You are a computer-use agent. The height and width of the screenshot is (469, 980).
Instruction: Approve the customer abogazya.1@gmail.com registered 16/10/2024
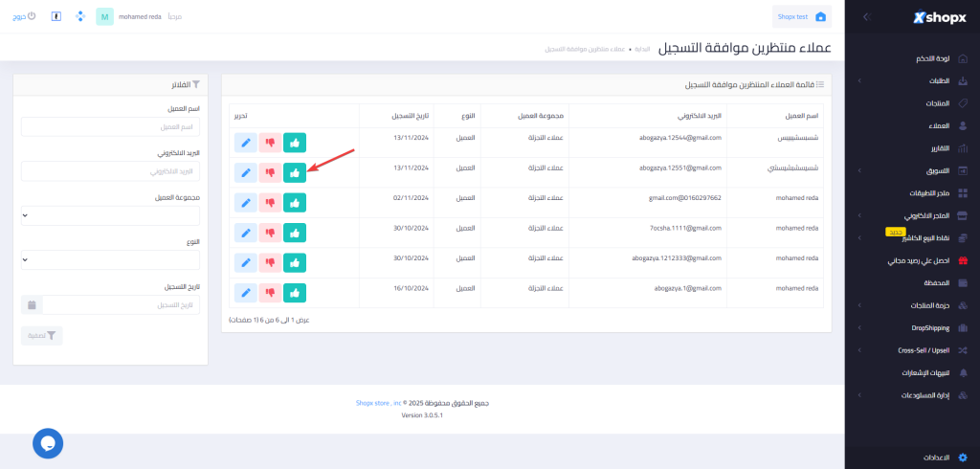click(295, 293)
